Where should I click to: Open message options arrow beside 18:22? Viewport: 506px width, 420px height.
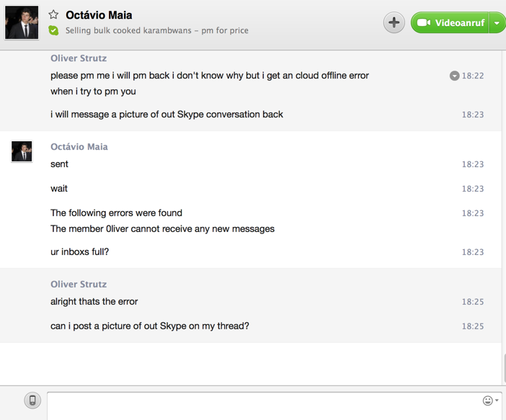(x=454, y=76)
